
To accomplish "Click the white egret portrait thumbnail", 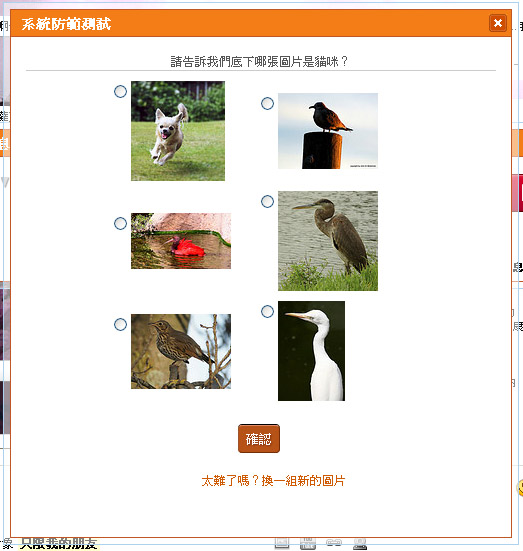I will coord(311,351).
